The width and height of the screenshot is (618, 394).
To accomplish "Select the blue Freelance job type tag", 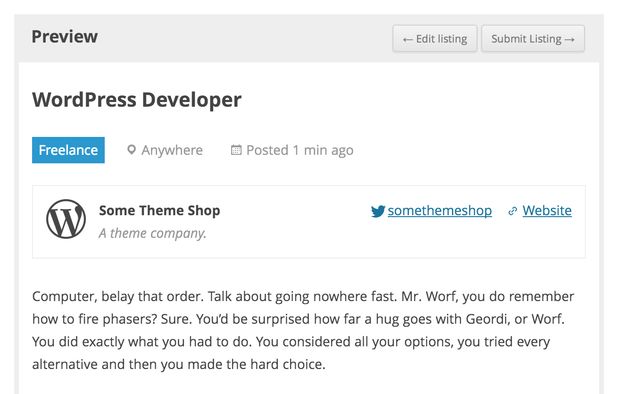I will click(x=68, y=150).
